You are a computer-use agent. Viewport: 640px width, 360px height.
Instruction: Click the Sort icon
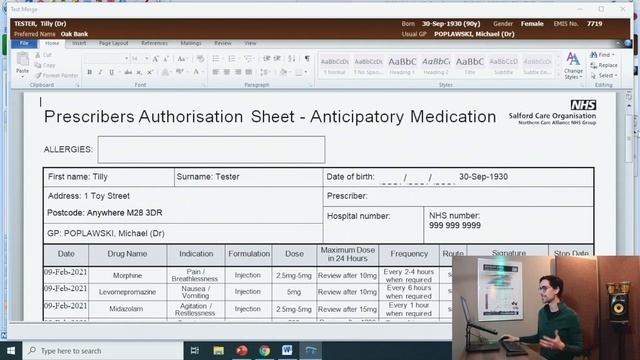[291, 59]
